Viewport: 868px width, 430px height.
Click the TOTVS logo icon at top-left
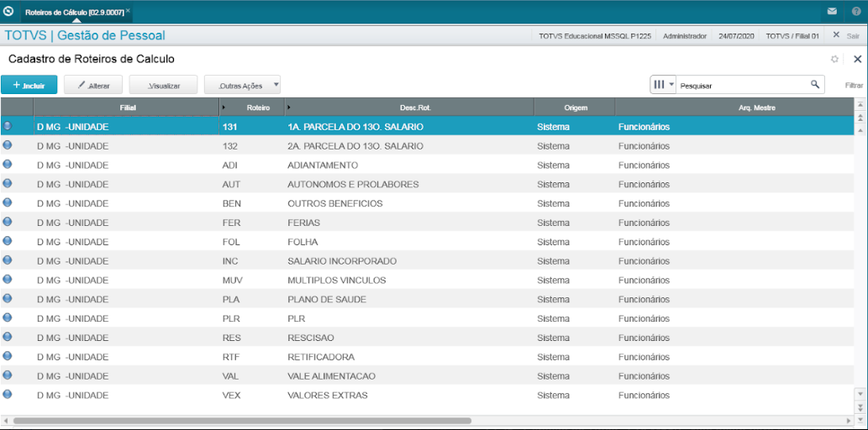pyautogui.click(x=8, y=11)
